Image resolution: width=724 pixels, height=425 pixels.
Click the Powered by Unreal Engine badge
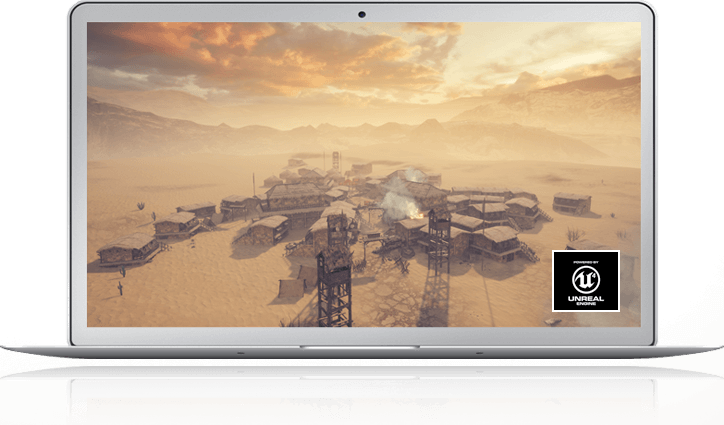(585, 280)
